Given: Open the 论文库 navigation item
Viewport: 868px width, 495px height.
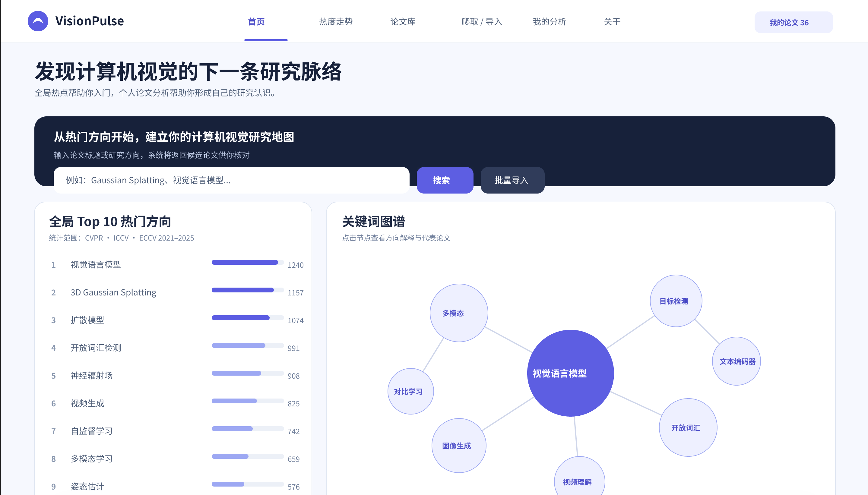Looking at the screenshot, I should 403,22.
